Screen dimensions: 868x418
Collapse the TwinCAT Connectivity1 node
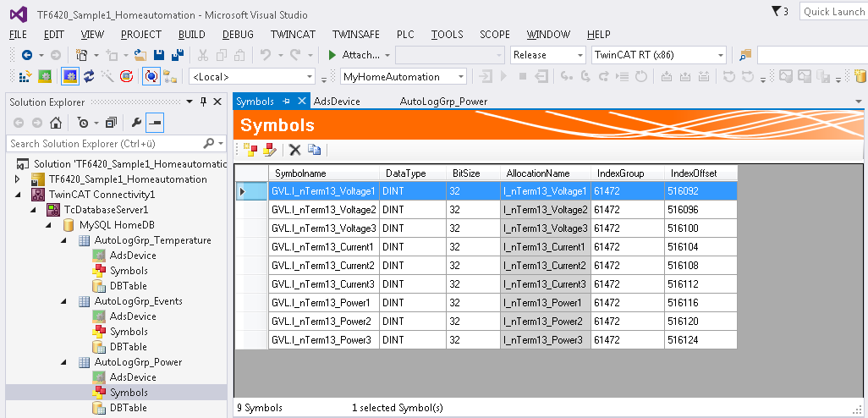(x=18, y=195)
